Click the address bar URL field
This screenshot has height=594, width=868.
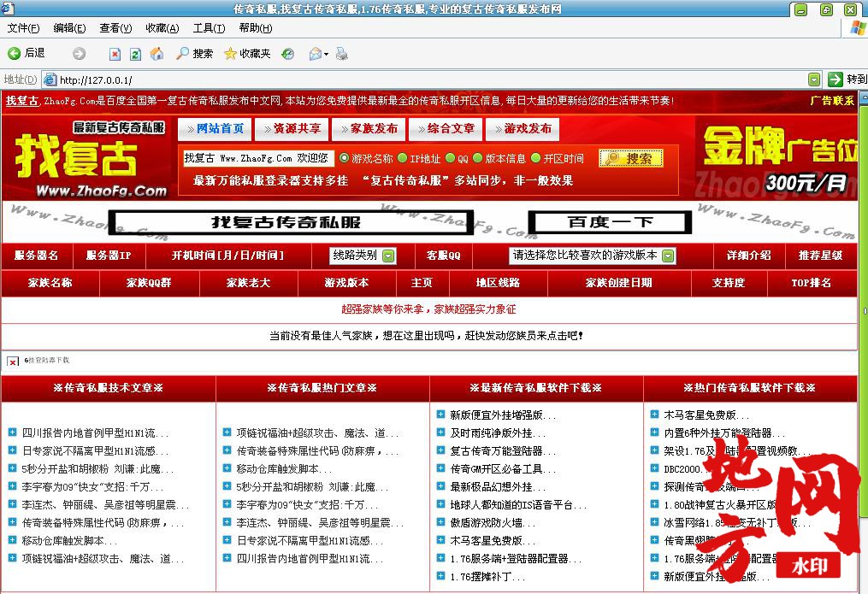coord(432,79)
